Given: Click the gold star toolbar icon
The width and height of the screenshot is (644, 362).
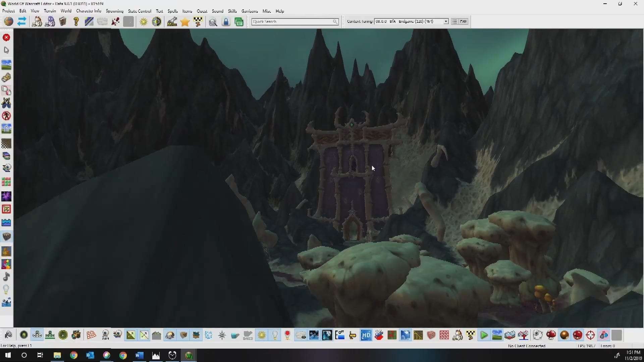Looking at the screenshot, I should [x=185, y=22].
